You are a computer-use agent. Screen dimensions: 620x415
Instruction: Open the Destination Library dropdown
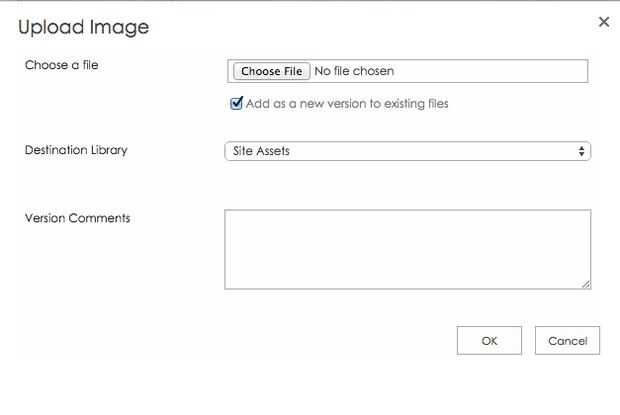407,151
